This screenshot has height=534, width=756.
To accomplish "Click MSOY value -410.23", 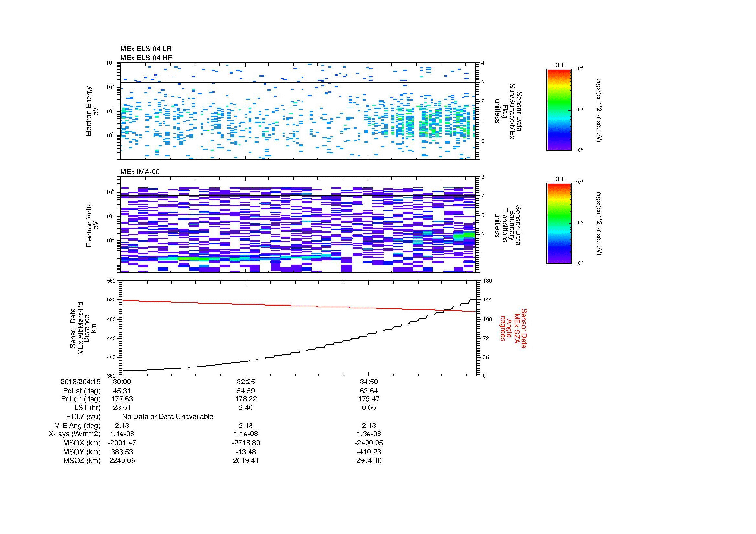I will pos(369,452).
